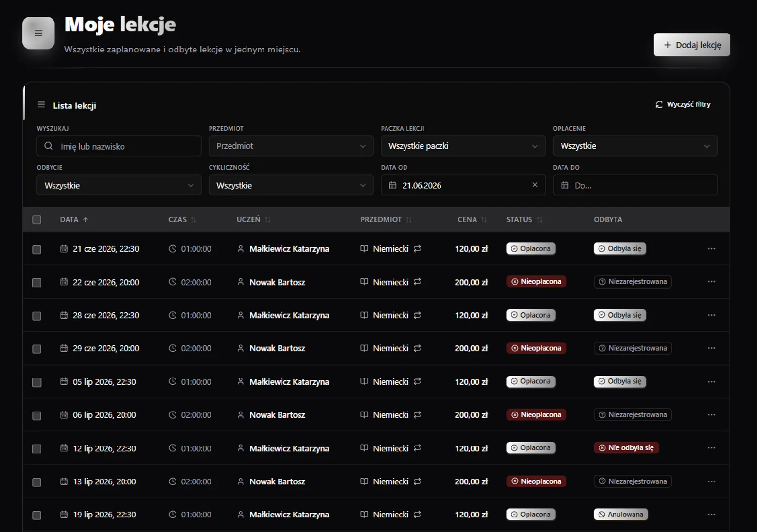This screenshot has width=757, height=532.
Task: Open the Opłacenie filter dropdown
Action: (x=635, y=146)
